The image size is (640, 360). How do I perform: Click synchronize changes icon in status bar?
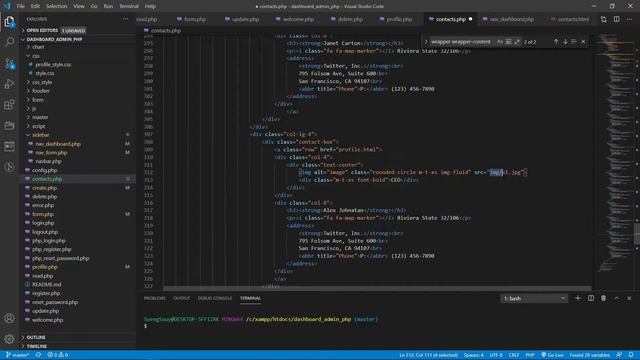coord(38,355)
